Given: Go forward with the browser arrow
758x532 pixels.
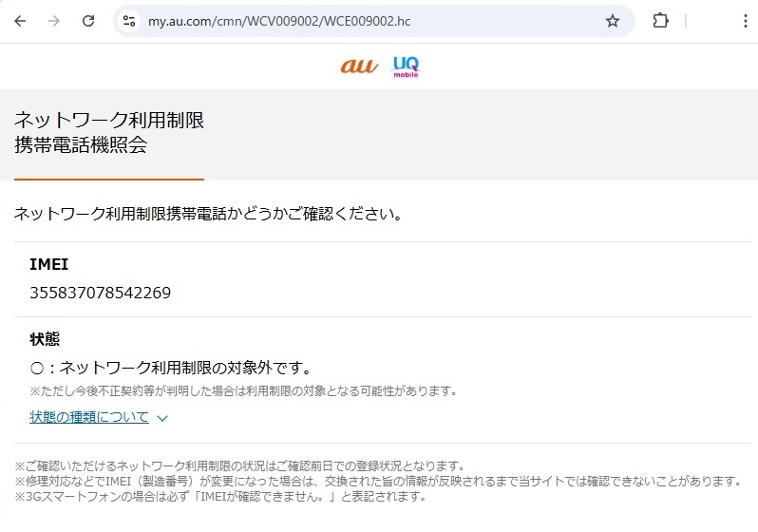Looking at the screenshot, I should point(54,21).
